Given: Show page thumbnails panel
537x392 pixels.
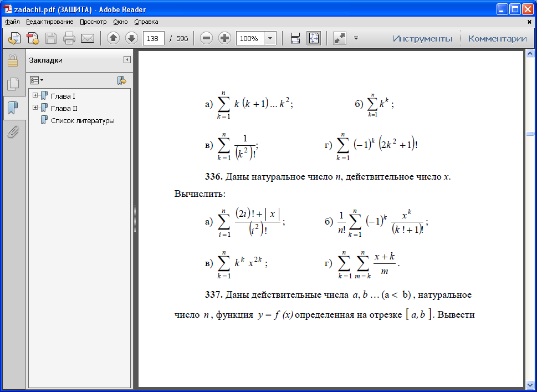Looking at the screenshot, I should pos(13,84).
